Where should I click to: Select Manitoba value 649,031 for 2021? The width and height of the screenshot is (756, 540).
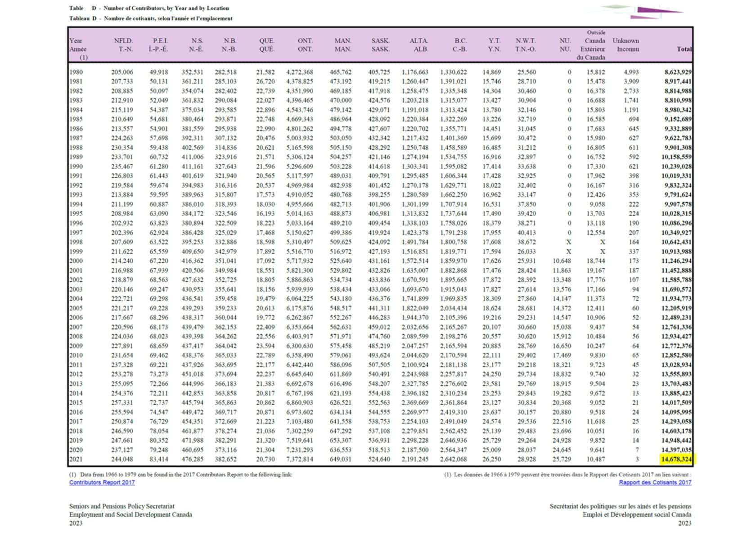(341, 459)
